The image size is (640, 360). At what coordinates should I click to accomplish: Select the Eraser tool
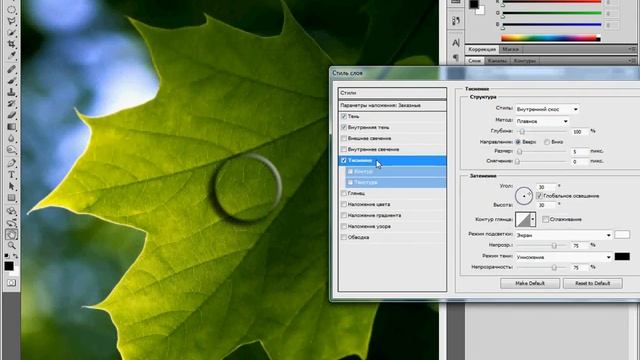pyautogui.click(x=11, y=115)
